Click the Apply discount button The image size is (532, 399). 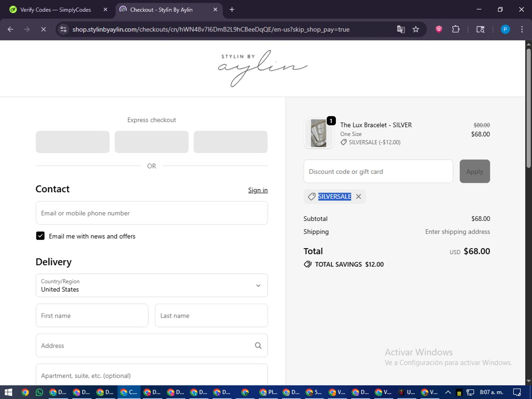point(475,171)
